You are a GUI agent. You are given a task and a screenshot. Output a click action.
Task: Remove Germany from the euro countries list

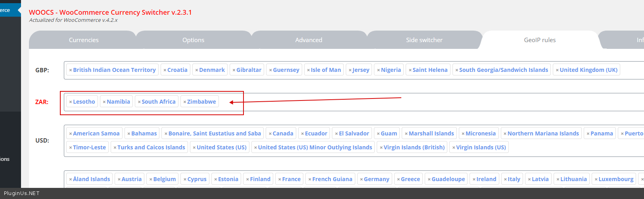pyautogui.click(x=361, y=180)
